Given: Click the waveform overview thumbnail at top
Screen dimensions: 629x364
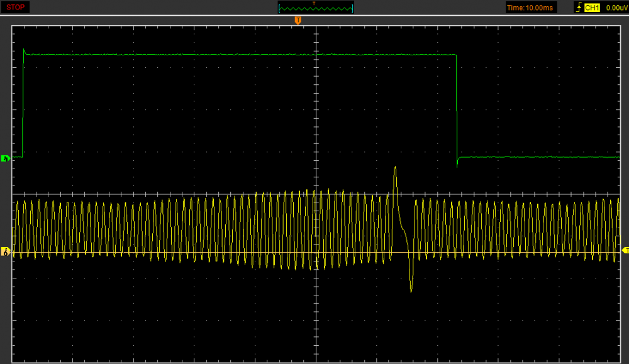Looking at the screenshot, I should pyautogui.click(x=315, y=8).
